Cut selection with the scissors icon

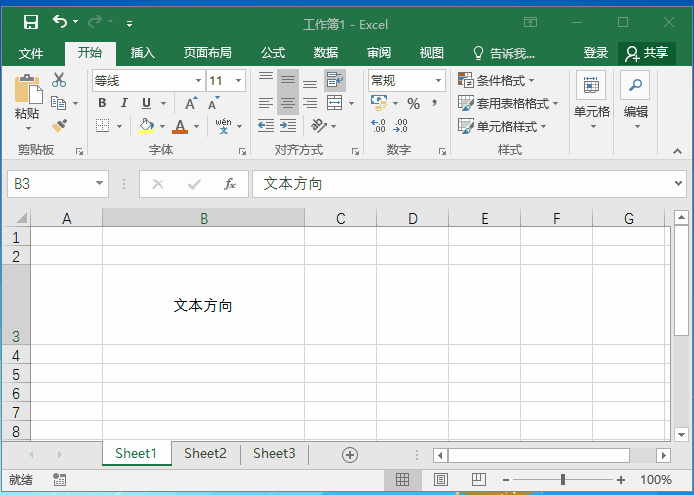(59, 80)
